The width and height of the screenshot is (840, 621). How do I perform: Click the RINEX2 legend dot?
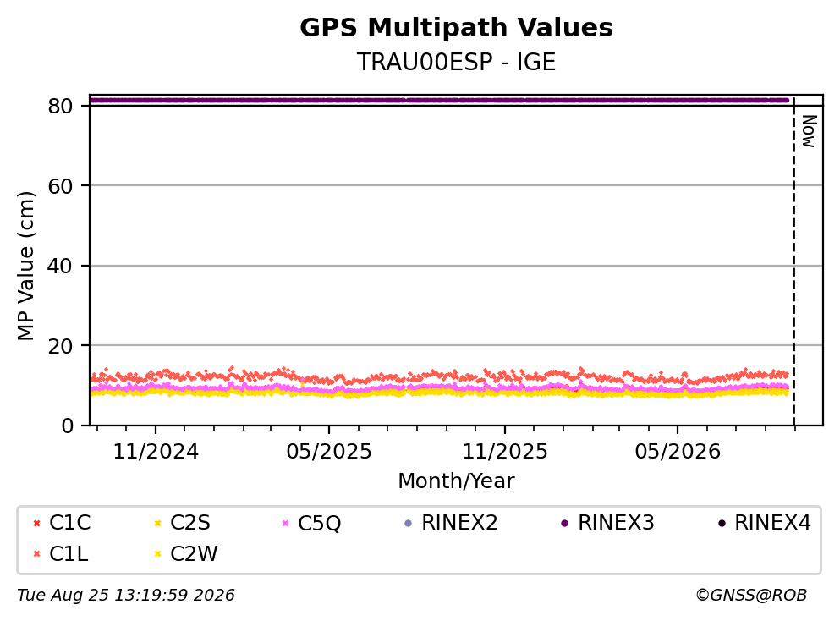[409, 524]
